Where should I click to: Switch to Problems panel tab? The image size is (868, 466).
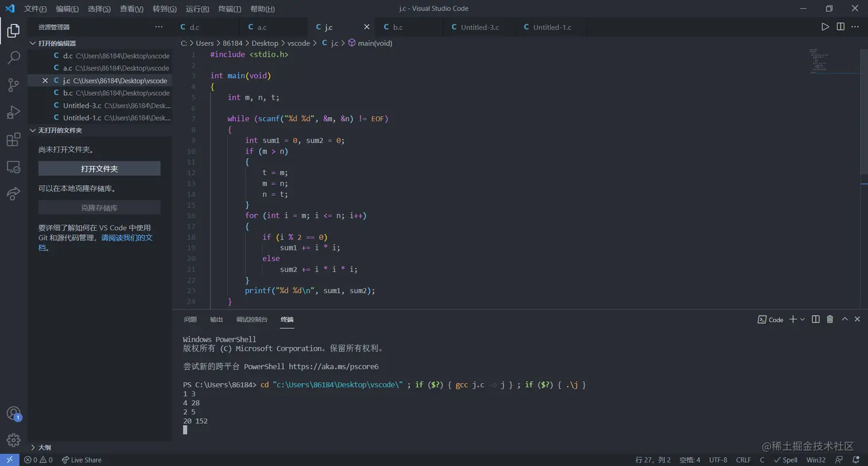coord(191,319)
